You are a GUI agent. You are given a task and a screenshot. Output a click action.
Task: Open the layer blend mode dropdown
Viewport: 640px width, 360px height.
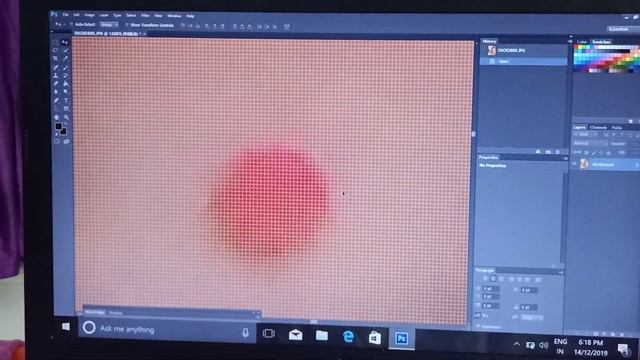point(590,143)
